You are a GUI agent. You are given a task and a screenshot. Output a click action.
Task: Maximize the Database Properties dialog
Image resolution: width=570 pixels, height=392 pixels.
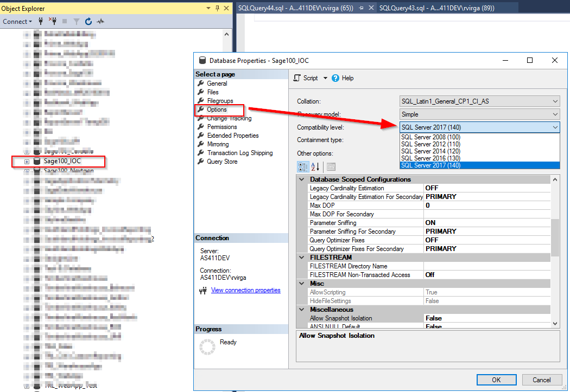[530, 60]
